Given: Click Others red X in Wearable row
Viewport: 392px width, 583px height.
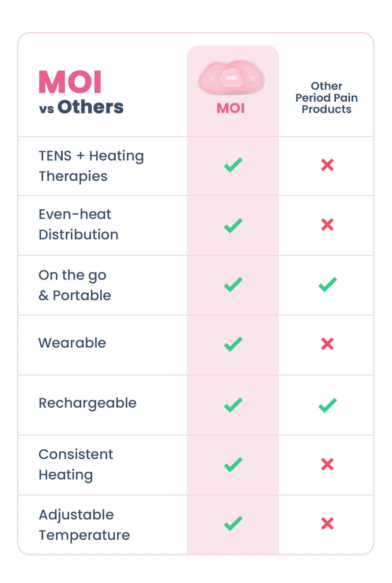Looking at the screenshot, I should [x=327, y=344].
